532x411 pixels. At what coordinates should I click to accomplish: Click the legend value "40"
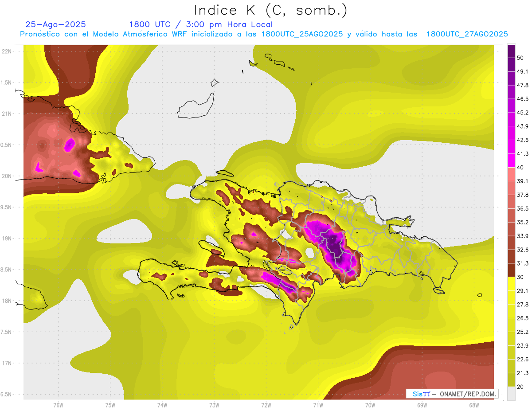[520, 167]
